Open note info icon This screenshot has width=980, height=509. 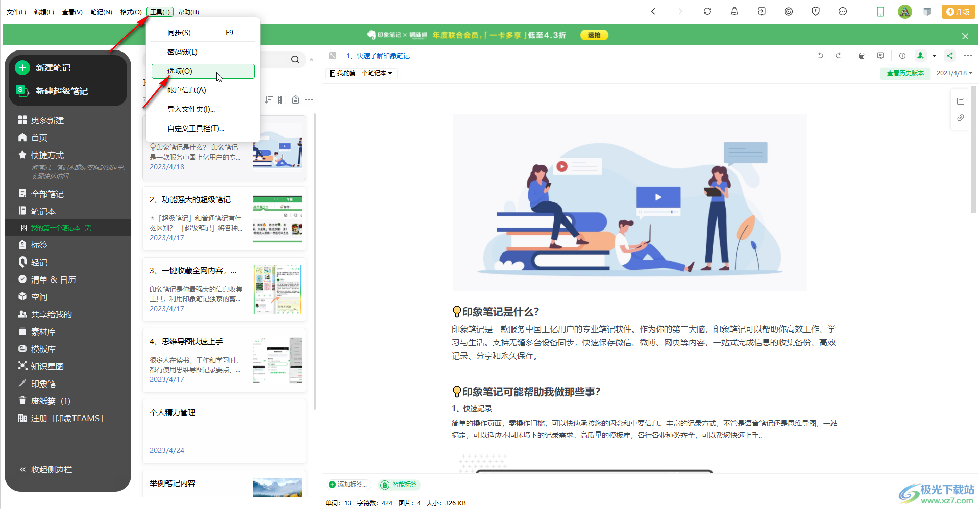[x=902, y=56]
